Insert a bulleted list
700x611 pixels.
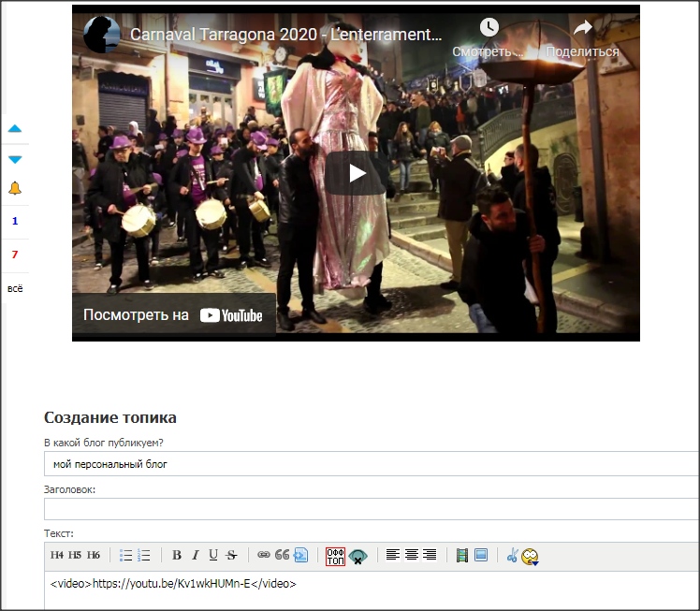126,555
